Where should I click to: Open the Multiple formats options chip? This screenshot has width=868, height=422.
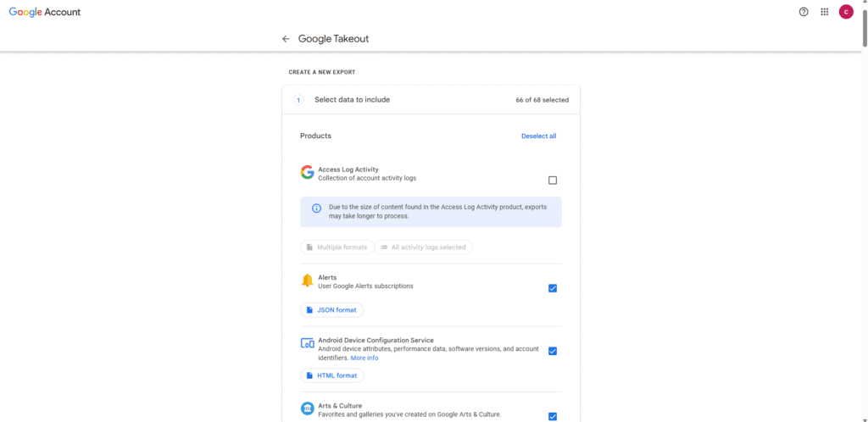point(337,247)
